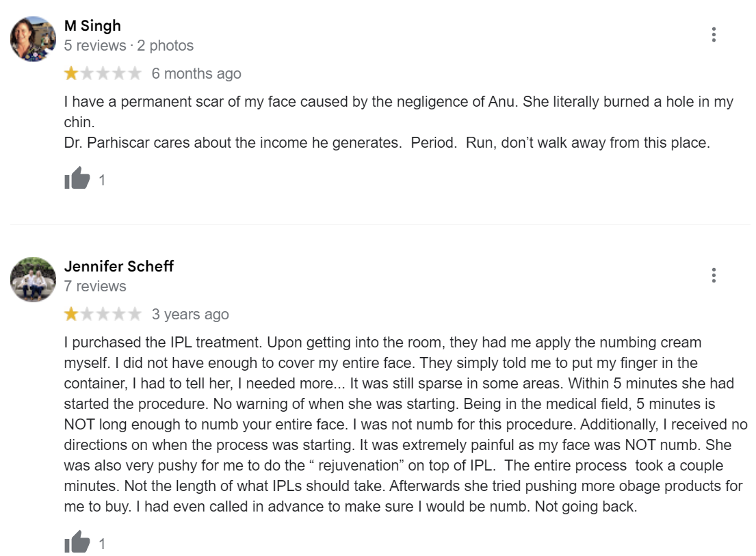Image resolution: width=756 pixels, height=556 pixels.
Task: Like M Singh's review with thumbs-up
Action: (77, 178)
